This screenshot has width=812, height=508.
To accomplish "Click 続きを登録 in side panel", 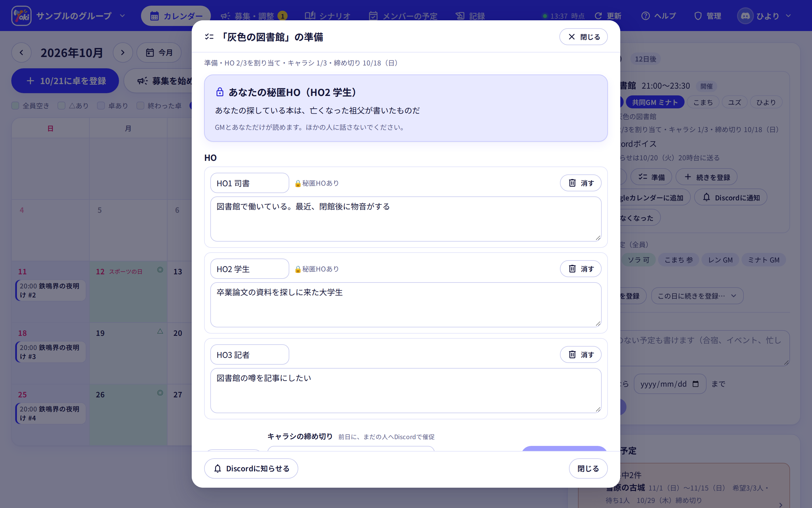I will 706,177.
